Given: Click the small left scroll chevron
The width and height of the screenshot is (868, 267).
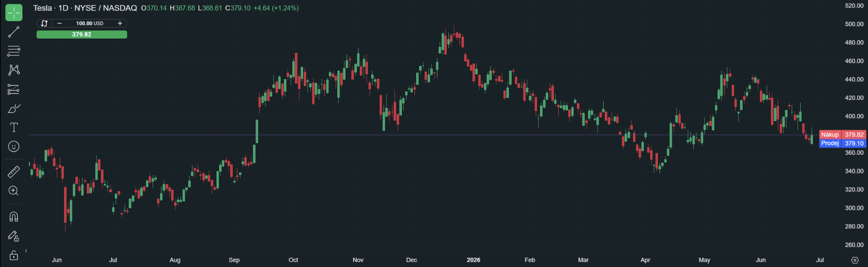Looking at the screenshot, I should coord(26,251).
